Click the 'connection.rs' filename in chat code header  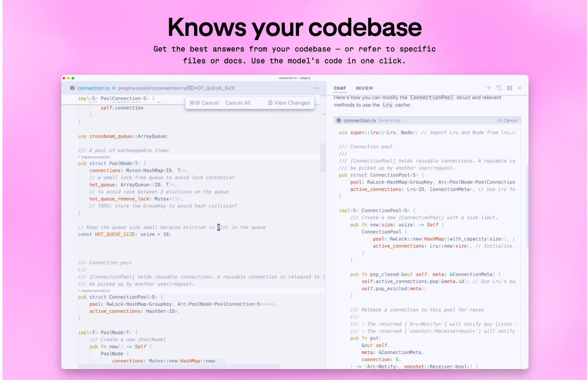pyautogui.click(x=359, y=120)
